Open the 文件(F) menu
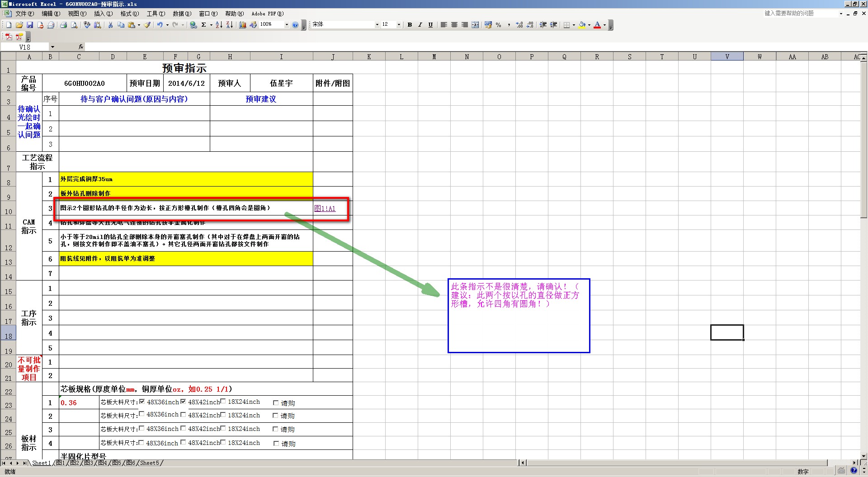868x477 pixels. click(24, 14)
